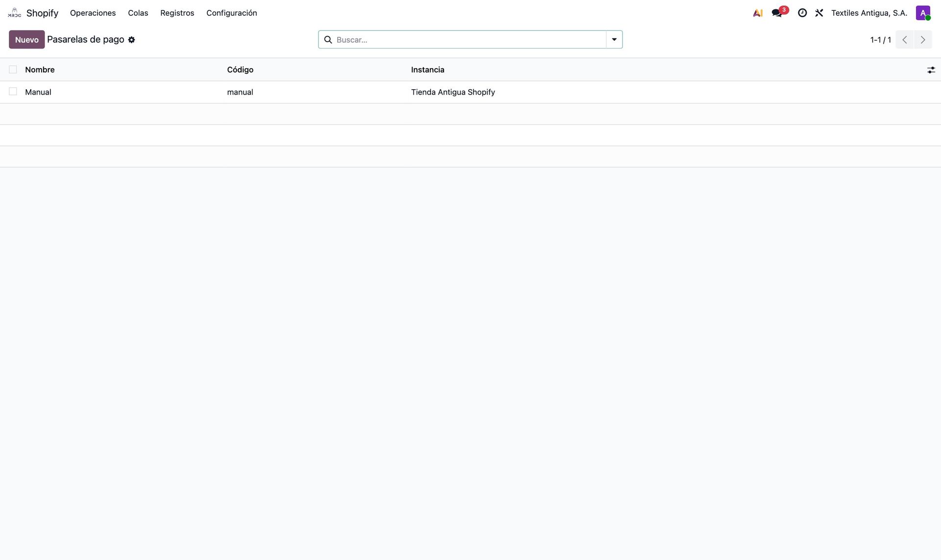Open the Operaciones menu

pyautogui.click(x=93, y=13)
